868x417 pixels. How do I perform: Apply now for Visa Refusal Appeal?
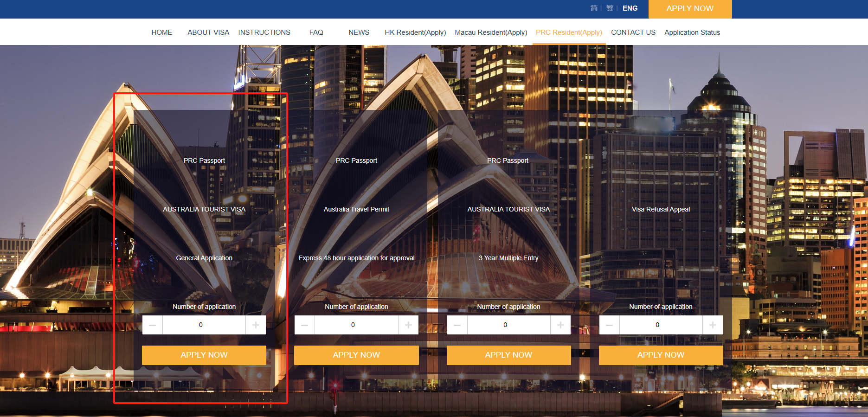tap(661, 355)
